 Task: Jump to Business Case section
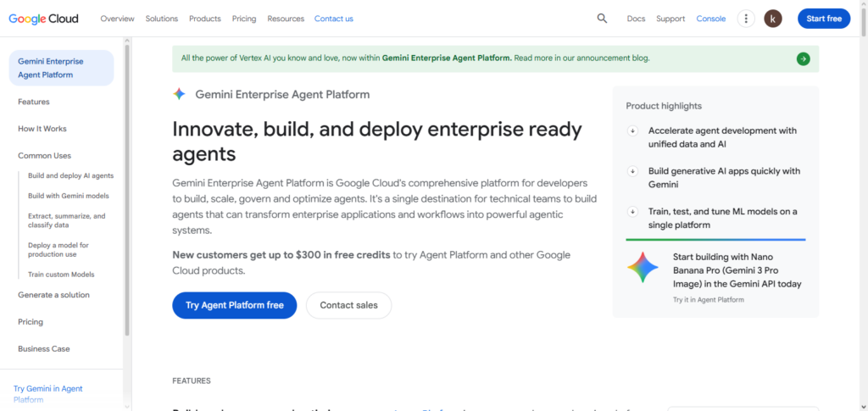click(44, 349)
